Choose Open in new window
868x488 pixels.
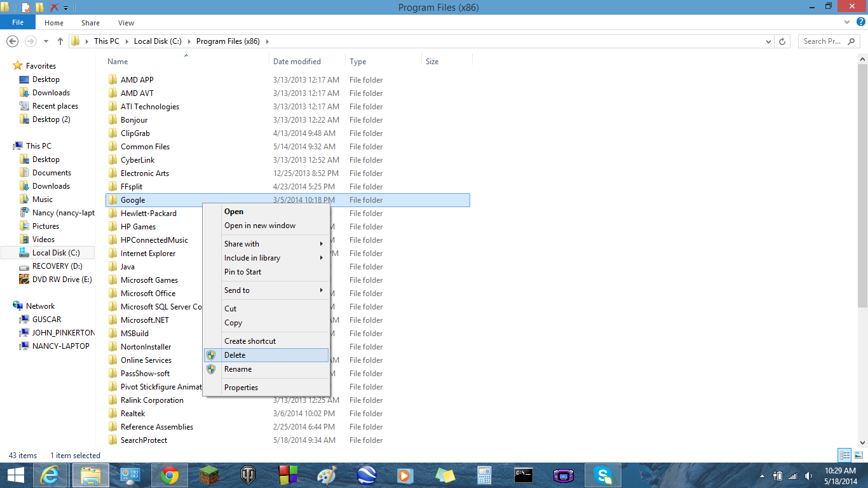pos(267,226)
